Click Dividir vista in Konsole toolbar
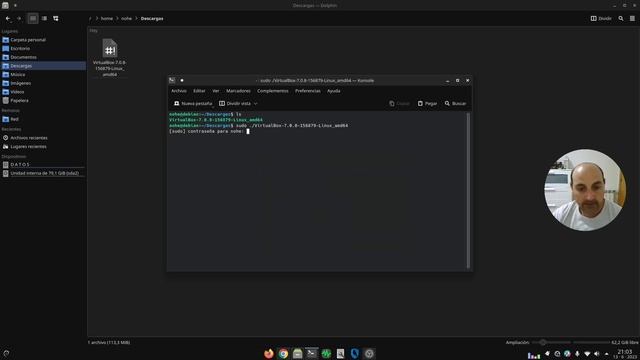The image size is (640, 360). pos(235,104)
